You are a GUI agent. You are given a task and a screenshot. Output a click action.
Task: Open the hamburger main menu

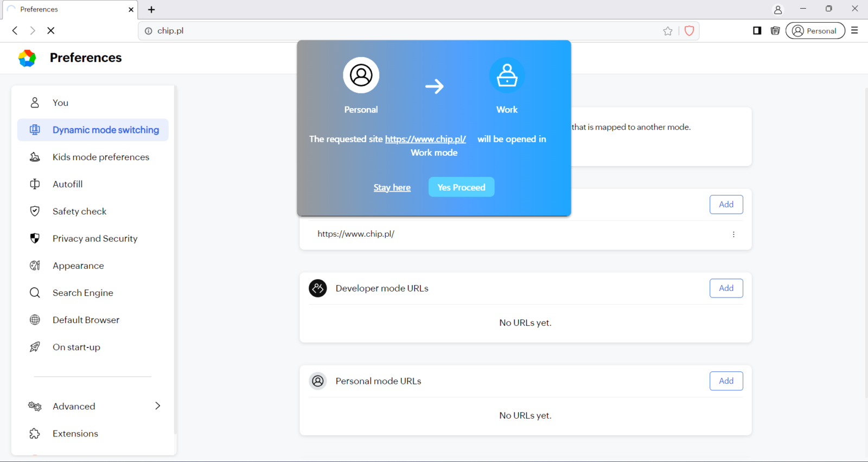(x=854, y=31)
